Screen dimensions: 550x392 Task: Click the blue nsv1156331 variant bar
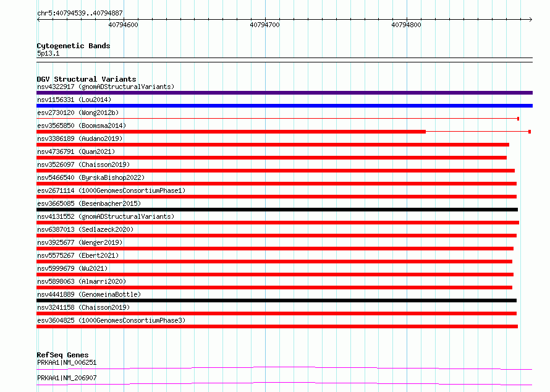tap(284, 106)
